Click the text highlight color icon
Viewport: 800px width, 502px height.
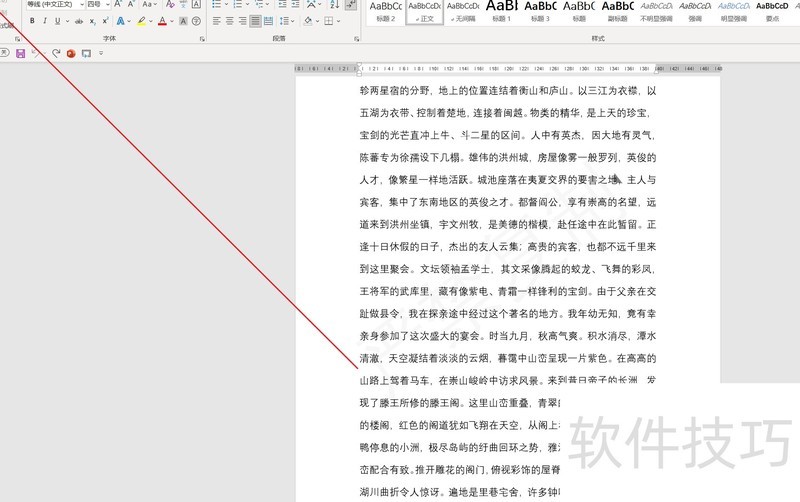[141, 21]
